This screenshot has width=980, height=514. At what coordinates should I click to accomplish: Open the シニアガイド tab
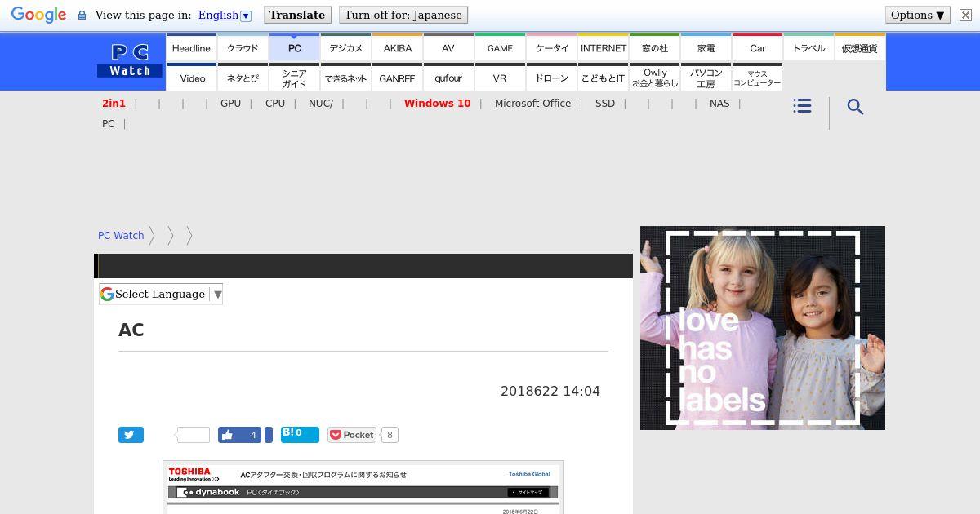click(294, 78)
